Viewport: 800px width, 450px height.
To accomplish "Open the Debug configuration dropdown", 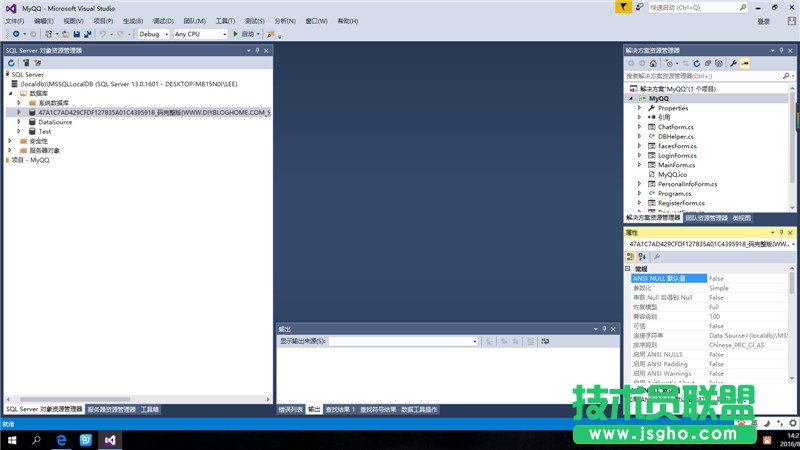I will [x=154, y=34].
